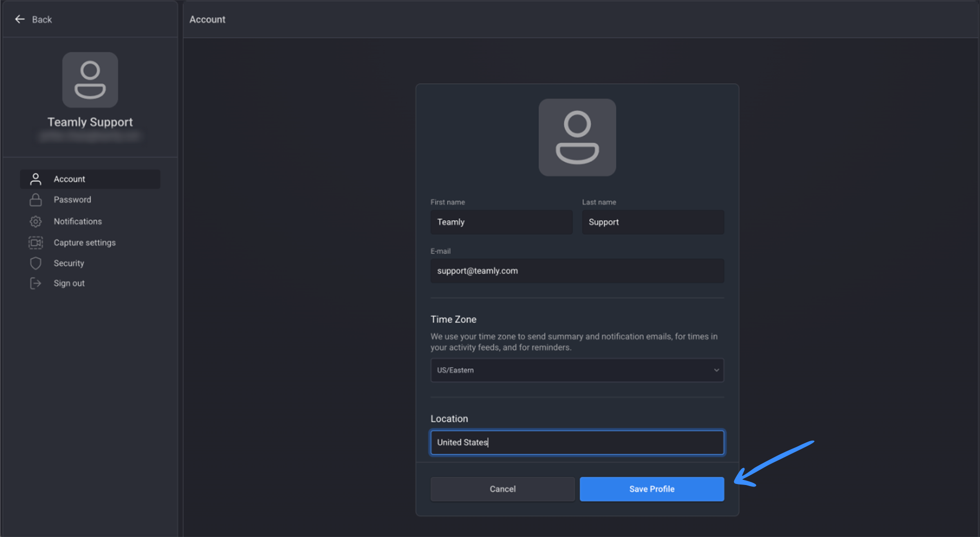
Task: Click the Last name field containing Support
Action: point(653,222)
